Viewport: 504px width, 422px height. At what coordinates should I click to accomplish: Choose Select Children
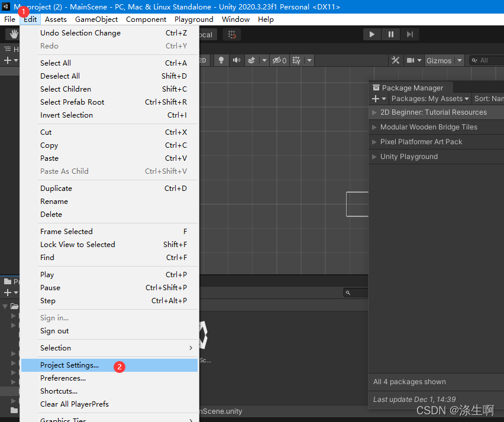coord(109,89)
